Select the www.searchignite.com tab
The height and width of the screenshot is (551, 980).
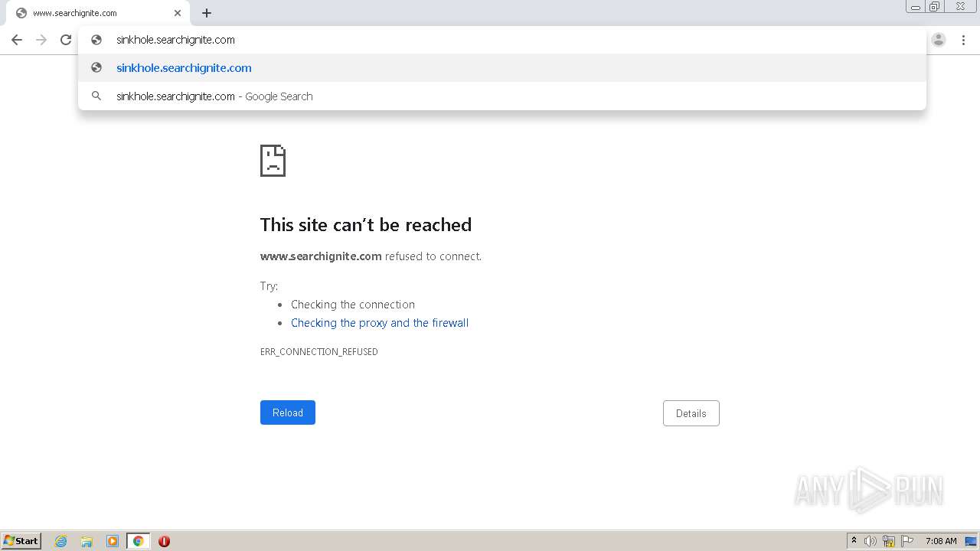click(x=98, y=13)
